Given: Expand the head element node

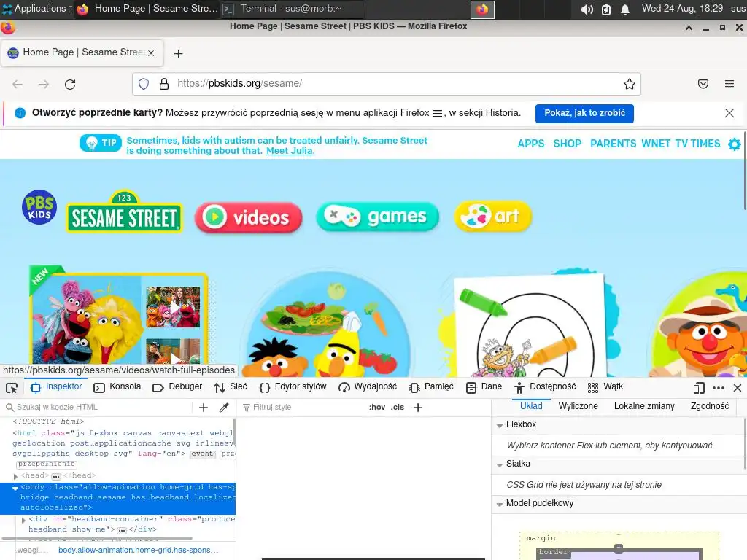Looking at the screenshot, I should [15, 476].
